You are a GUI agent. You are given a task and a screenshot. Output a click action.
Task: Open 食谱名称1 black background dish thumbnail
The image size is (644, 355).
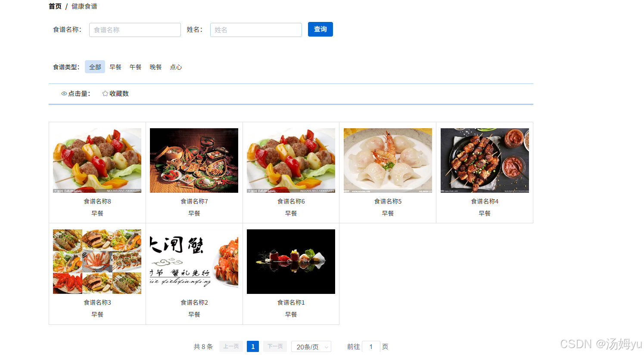[291, 262]
